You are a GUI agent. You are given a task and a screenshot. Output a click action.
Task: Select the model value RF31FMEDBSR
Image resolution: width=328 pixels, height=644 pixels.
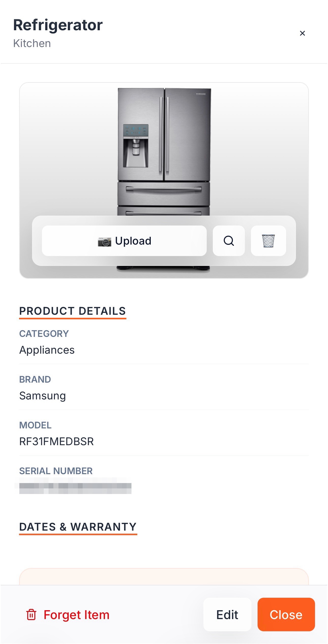[56, 441]
